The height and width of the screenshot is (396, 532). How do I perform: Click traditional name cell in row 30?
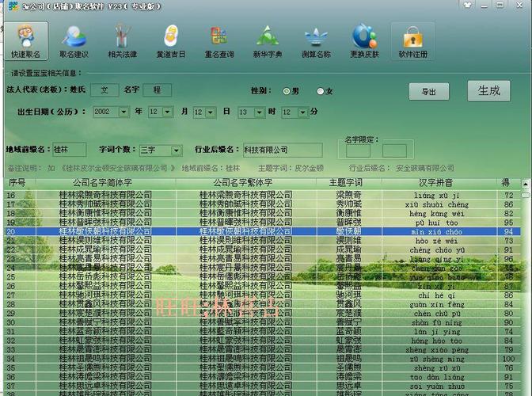(246, 322)
